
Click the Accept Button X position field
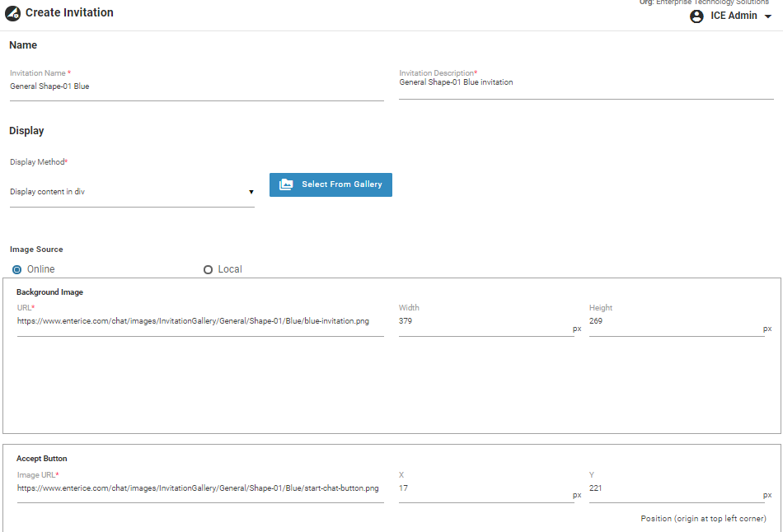pos(485,488)
